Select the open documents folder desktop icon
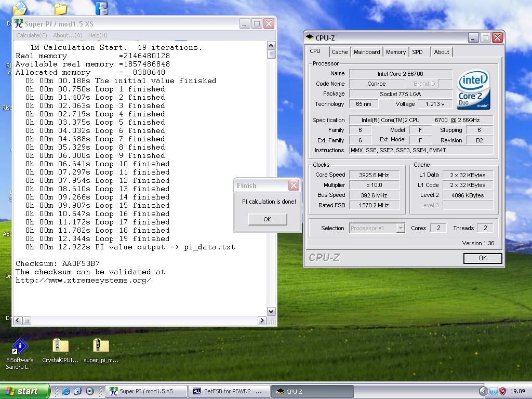This screenshot has height=399, width=532. click(x=20, y=8)
